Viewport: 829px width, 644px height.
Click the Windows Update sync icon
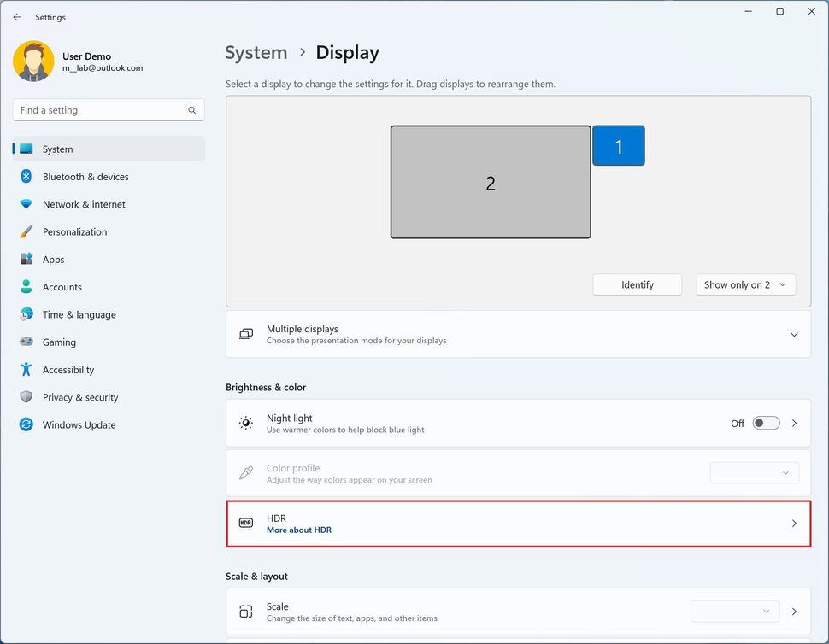(26, 424)
